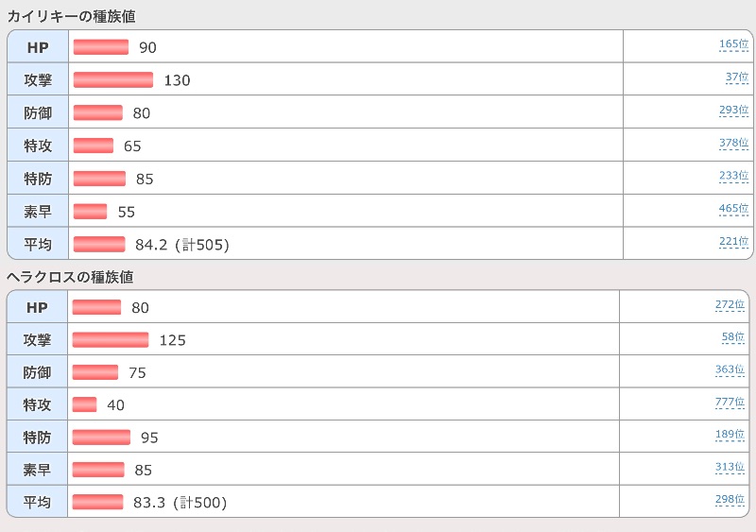
Task: Open the 363位 defense ranking link
Action: pyautogui.click(x=730, y=370)
